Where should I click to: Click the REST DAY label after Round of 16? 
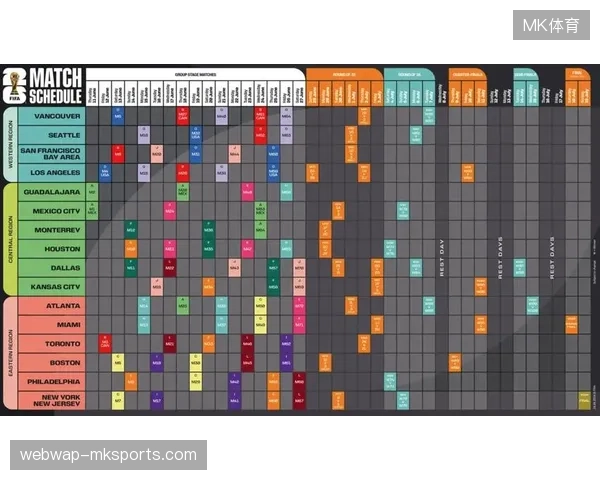point(441,258)
